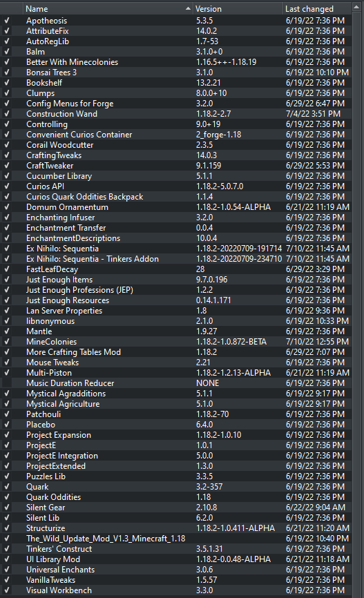Select the libnonymous mod
This screenshot has width=364, height=598.
click(x=175, y=321)
